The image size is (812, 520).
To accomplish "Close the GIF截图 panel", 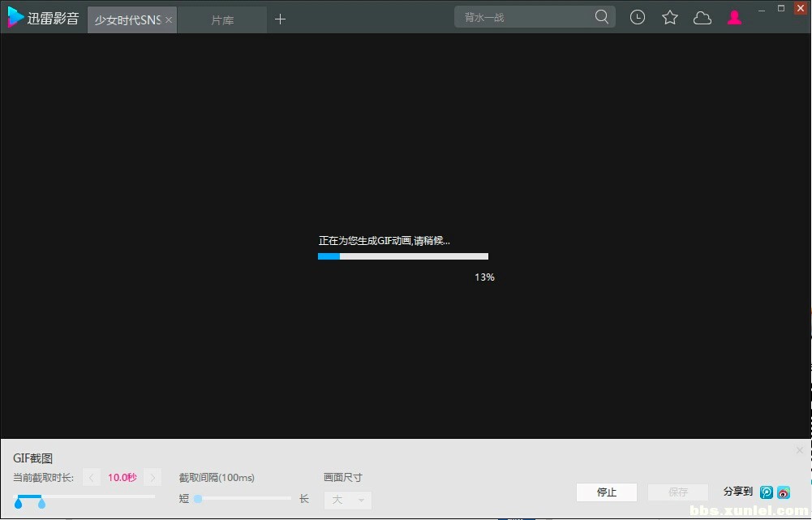I will 800,450.
